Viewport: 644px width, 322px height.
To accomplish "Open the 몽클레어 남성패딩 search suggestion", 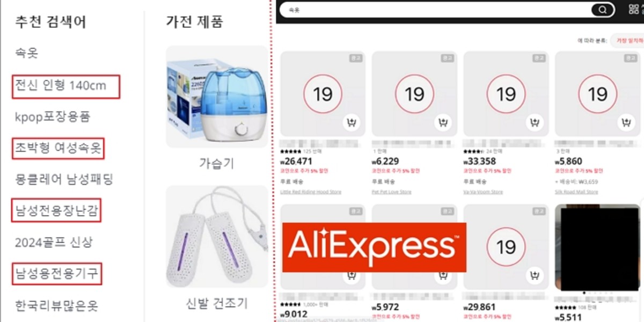I will click(x=64, y=179).
